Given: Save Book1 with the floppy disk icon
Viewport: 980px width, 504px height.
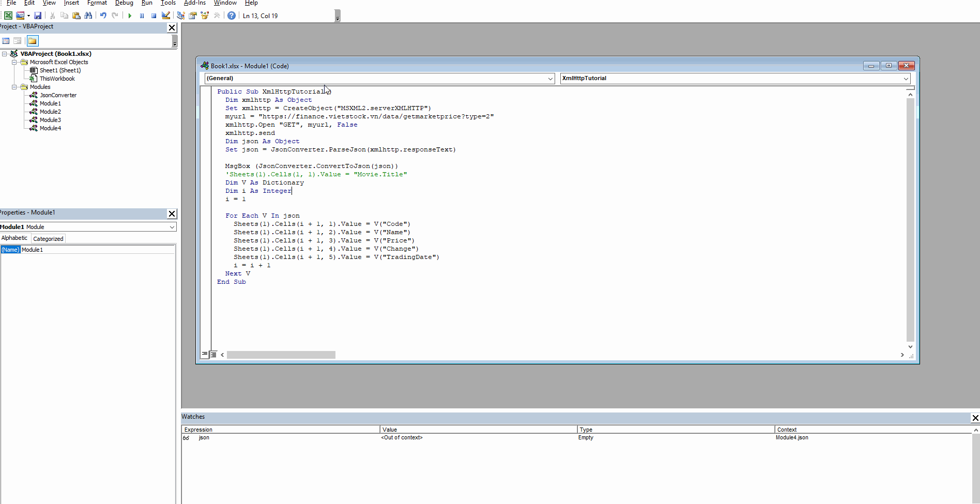Looking at the screenshot, I should [x=38, y=16].
